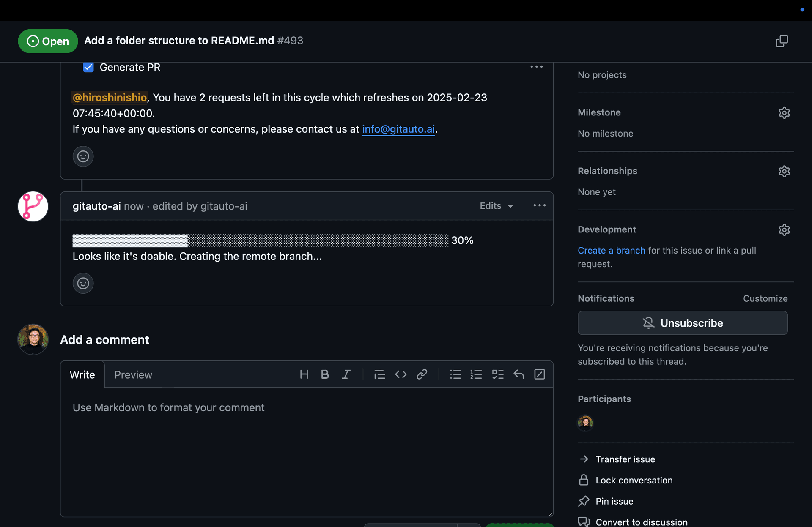
Task: Apply italic formatting in comment editor
Action: point(346,374)
